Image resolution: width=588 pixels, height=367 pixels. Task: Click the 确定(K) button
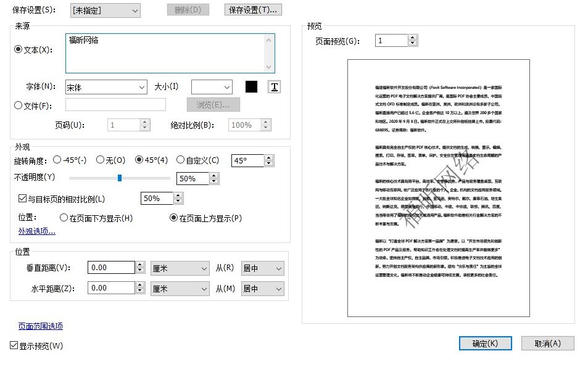(485, 343)
